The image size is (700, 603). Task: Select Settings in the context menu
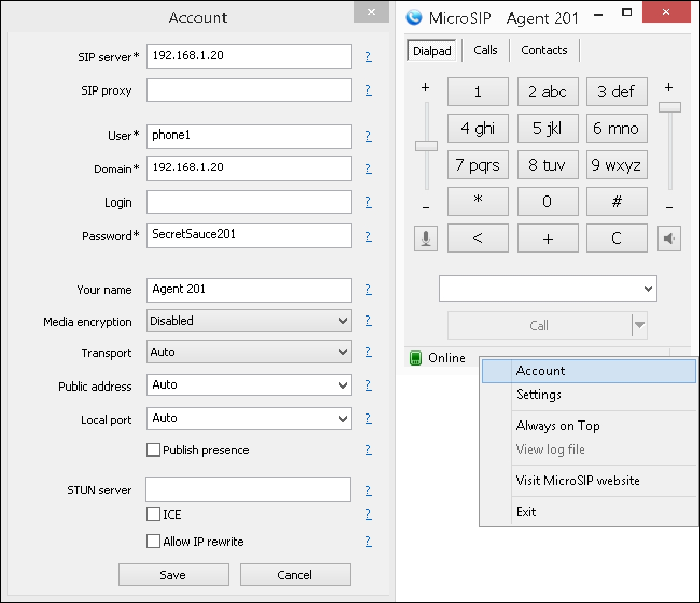[x=589, y=395]
